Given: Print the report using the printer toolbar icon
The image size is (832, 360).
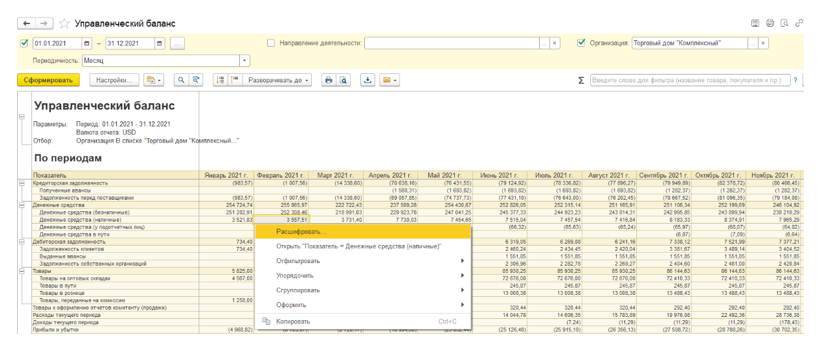Looking at the screenshot, I should coord(328,80).
